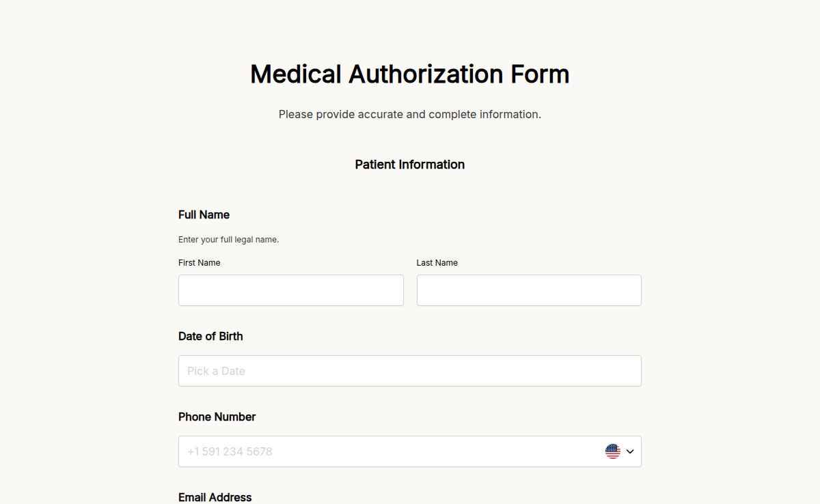Click the Patient Information section title
Viewport: 820px width, 504px height.
[x=409, y=164]
